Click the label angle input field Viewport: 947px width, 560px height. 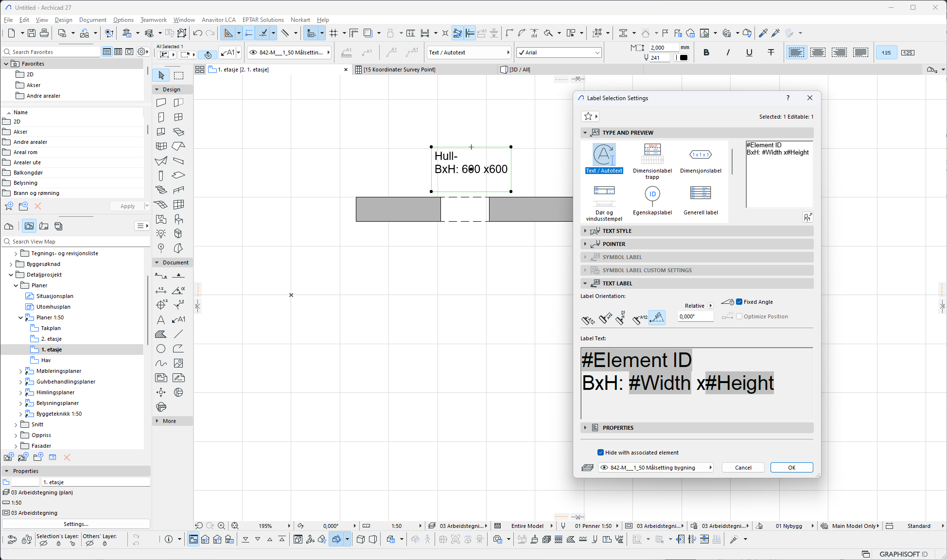coord(695,316)
